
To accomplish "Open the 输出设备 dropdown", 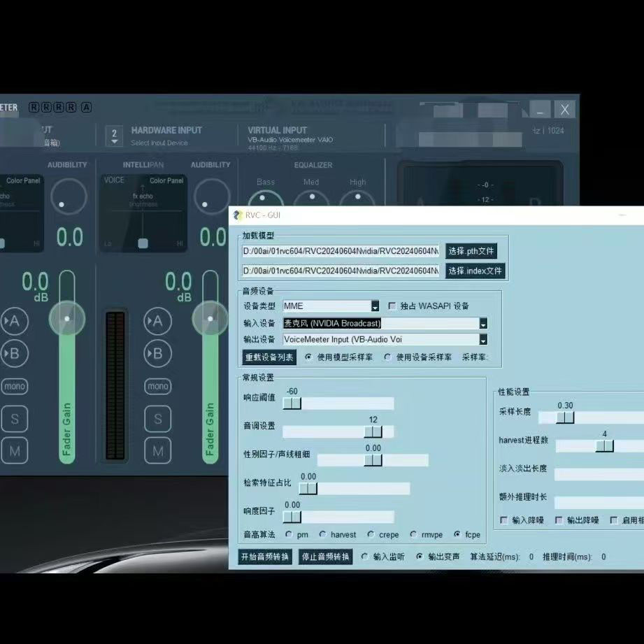I will tap(483, 339).
